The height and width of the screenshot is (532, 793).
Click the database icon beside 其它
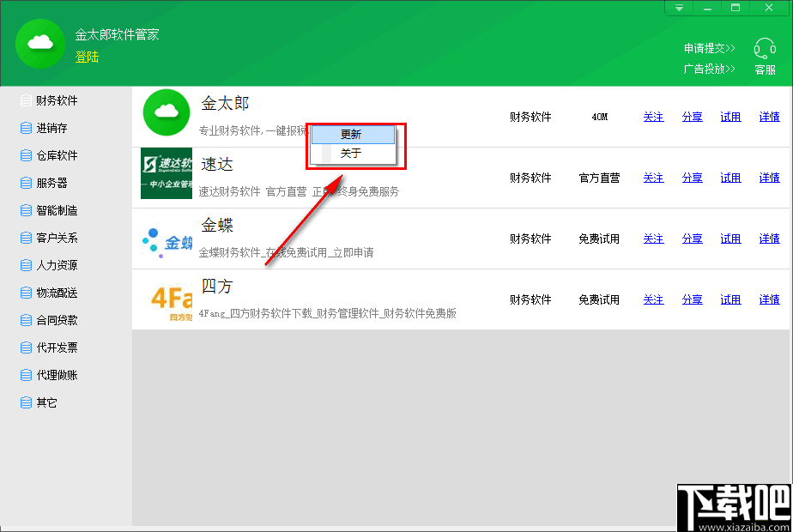(26, 402)
